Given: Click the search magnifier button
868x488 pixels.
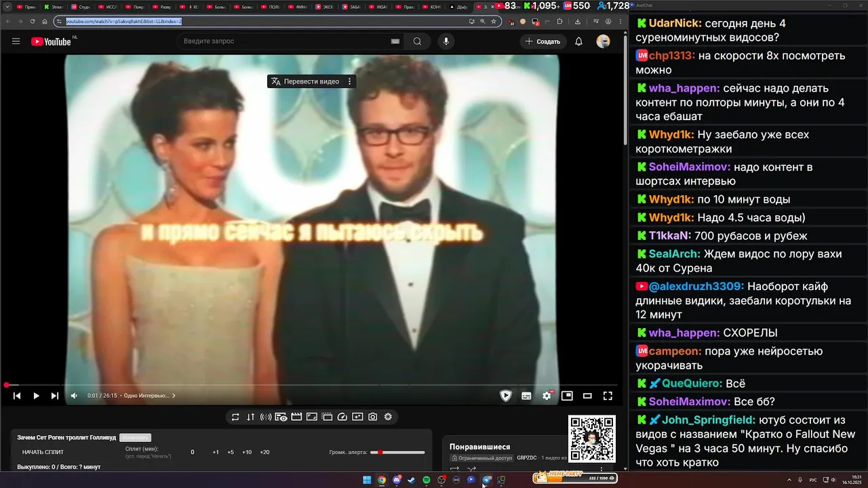Looking at the screenshot, I should coord(417,41).
